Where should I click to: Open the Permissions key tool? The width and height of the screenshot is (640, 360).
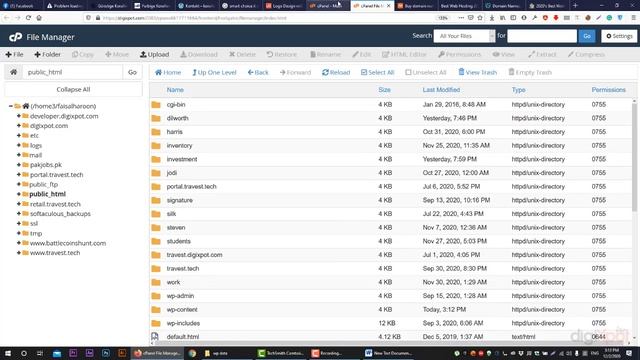click(x=460, y=54)
